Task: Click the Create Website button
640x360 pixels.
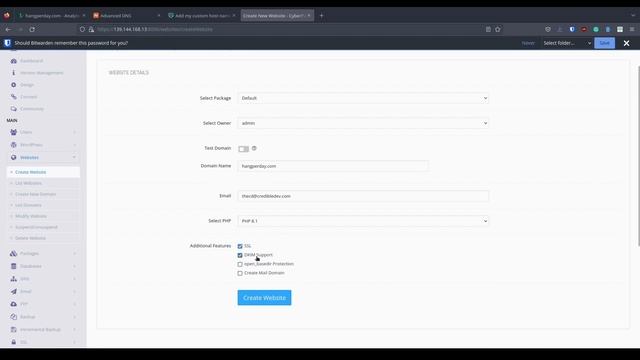Action: [x=264, y=298]
